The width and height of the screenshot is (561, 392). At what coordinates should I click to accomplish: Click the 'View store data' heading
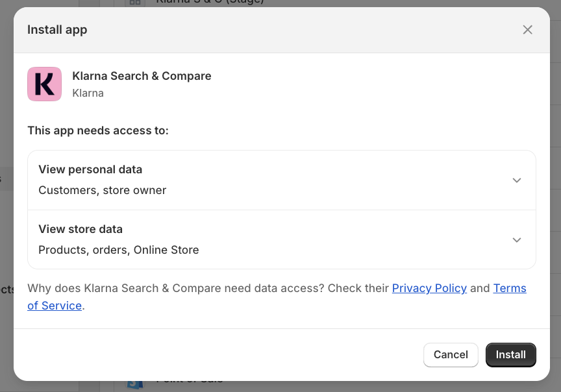pyautogui.click(x=81, y=229)
